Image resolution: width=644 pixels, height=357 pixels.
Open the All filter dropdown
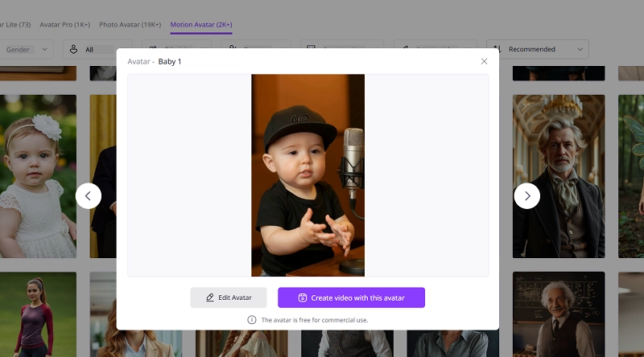click(x=97, y=49)
